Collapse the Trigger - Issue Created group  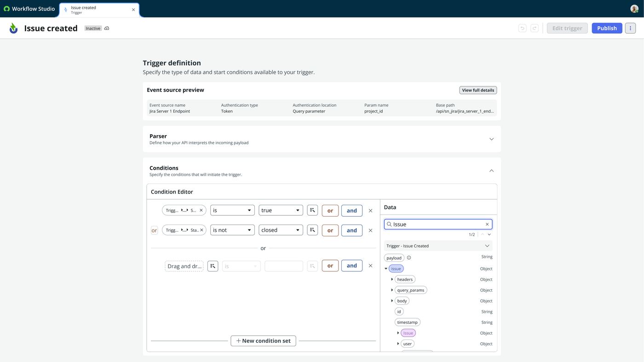(487, 246)
